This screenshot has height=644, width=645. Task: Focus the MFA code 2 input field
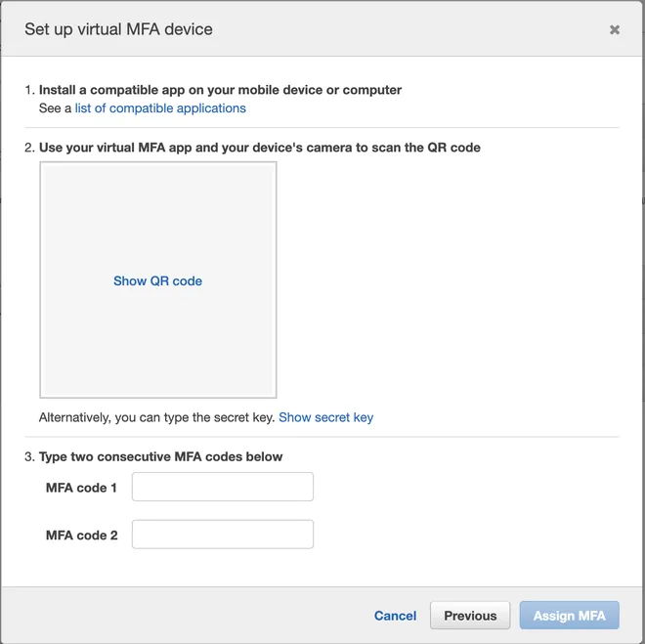pyautogui.click(x=223, y=535)
